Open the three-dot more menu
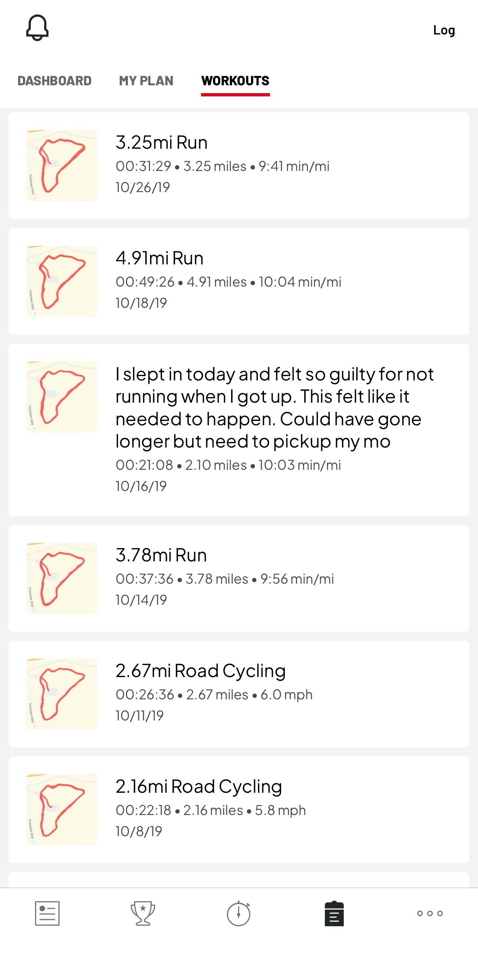 [430, 913]
